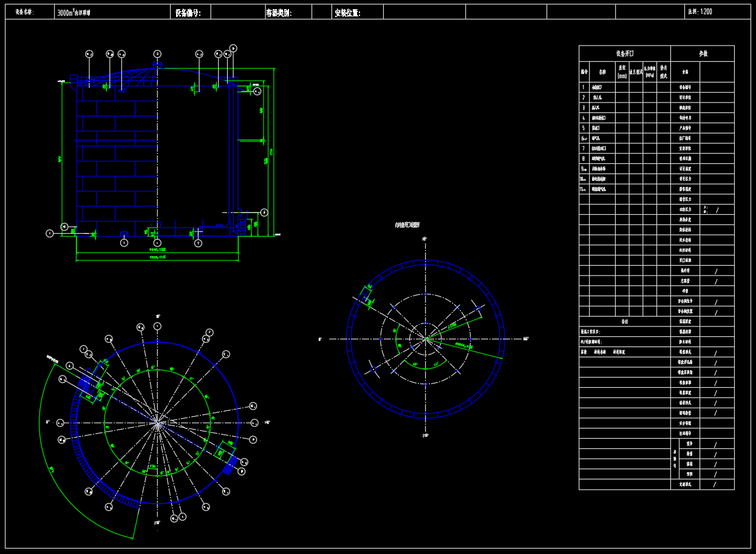This screenshot has height=554, width=756.
Task: Click the 安装位置 label in title bar
Action: pos(347,12)
